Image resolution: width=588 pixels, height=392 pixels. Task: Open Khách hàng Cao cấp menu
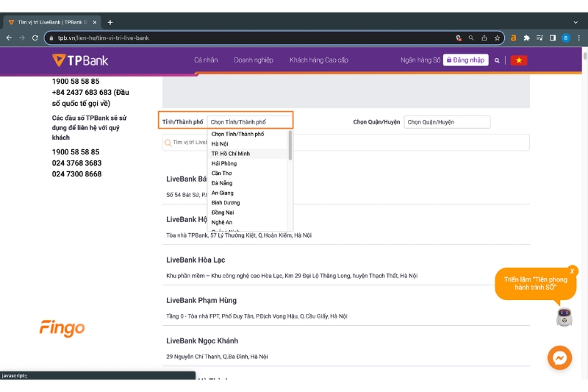click(x=319, y=60)
